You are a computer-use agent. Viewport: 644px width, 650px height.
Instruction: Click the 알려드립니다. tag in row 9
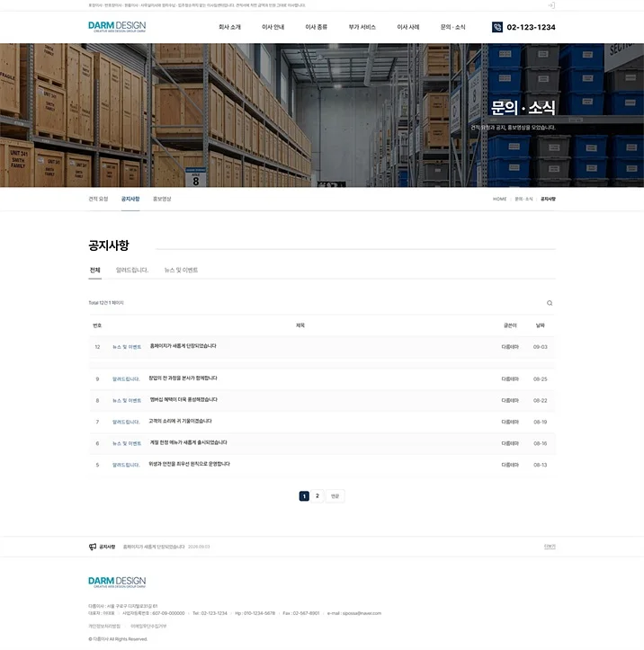126,379
